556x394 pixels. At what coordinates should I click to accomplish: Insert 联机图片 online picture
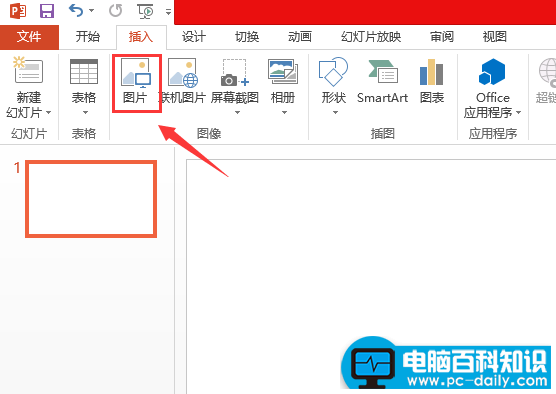pyautogui.click(x=183, y=81)
